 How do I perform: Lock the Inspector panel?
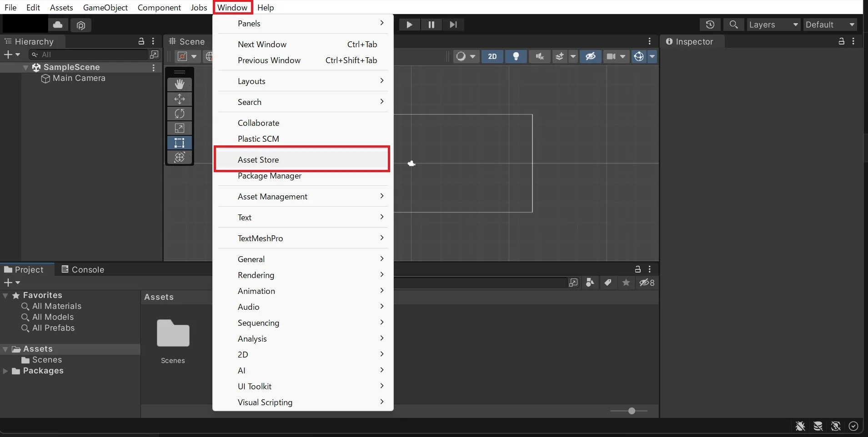842,41
